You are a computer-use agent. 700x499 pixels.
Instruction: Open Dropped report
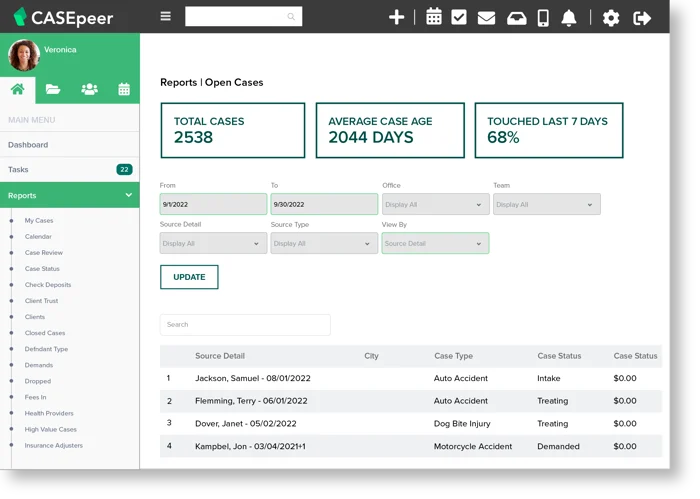coord(38,381)
